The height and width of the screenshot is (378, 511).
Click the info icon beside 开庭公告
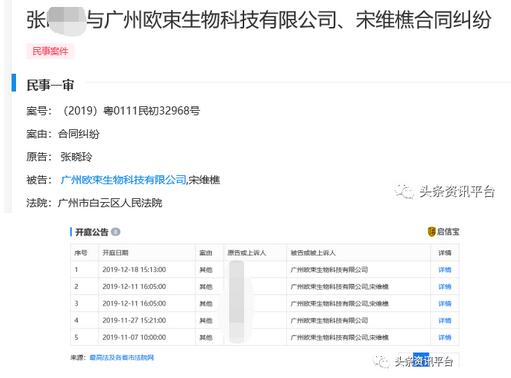pos(116,232)
